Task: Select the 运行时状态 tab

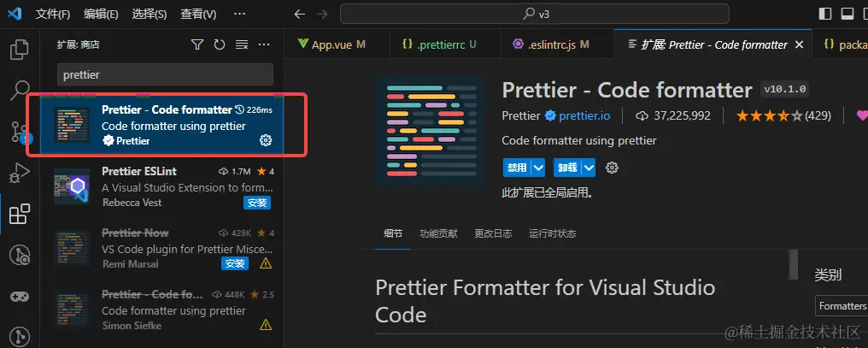Action: click(x=553, y=233)
